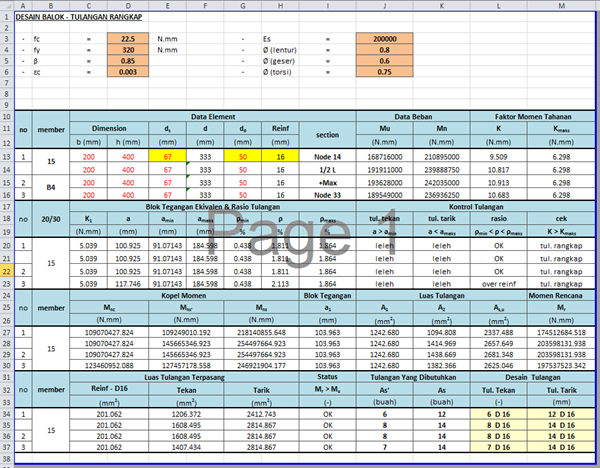The height and width of the screenshot is (468, 600).
Task: Click value 218140855.648
Action: 261,333
